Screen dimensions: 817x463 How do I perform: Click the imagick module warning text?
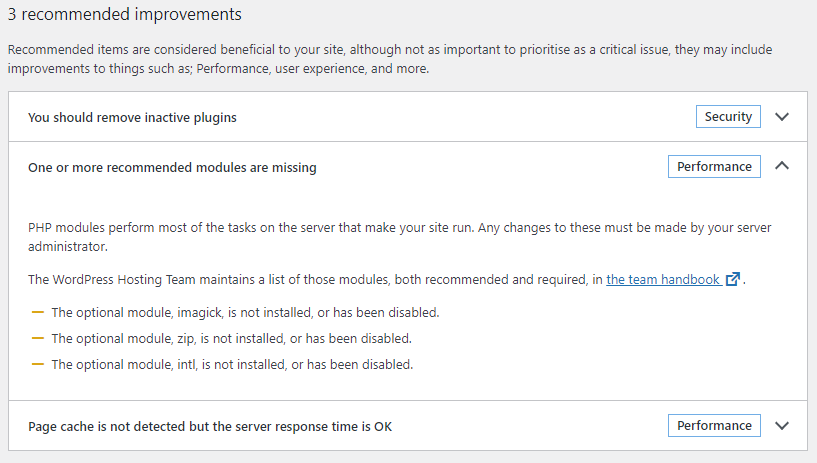click(x=245, y=312)
